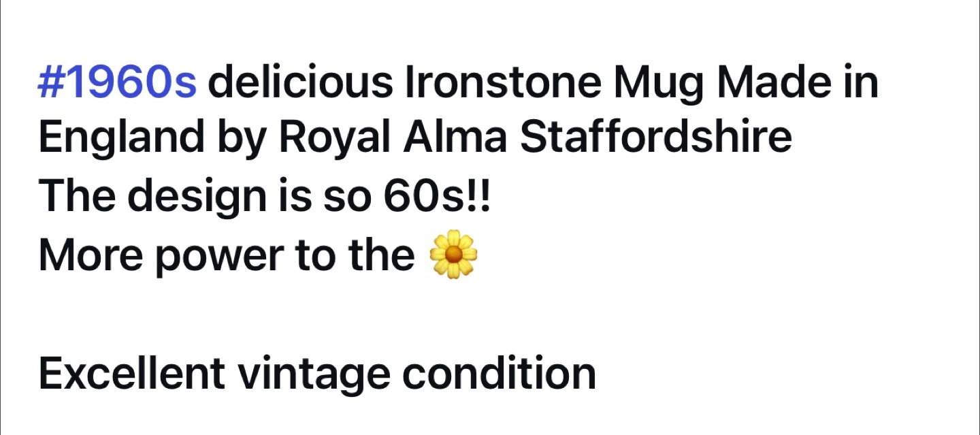Click the word "Staffordshire"

[656, 138]
